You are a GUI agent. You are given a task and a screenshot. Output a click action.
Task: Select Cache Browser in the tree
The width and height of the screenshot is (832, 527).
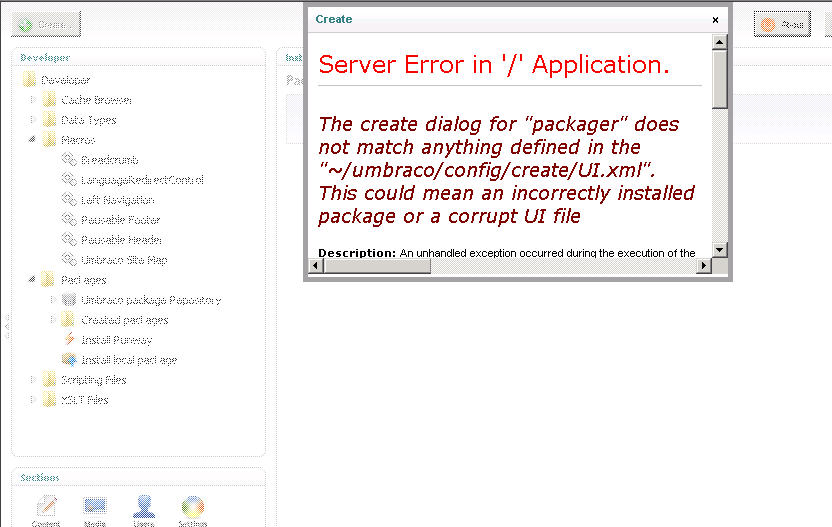click(96, 100)
